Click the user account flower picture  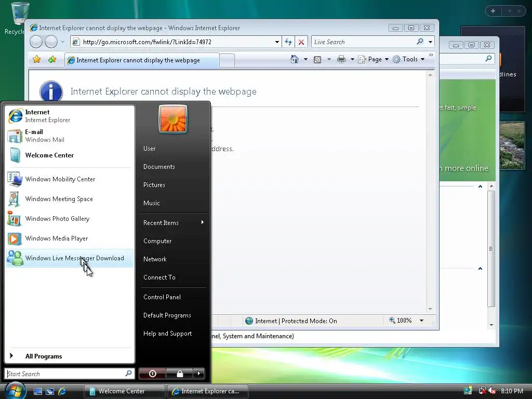tap(173, 119)
